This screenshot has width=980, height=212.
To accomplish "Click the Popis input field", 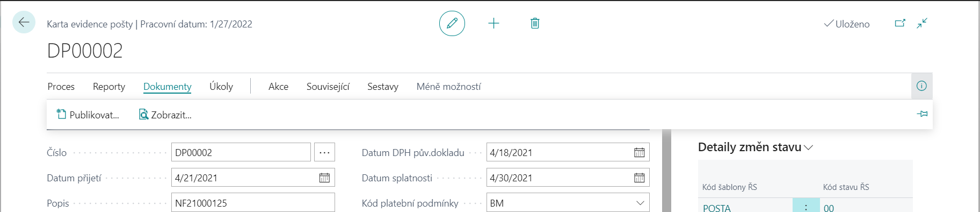I will [253, 203].
